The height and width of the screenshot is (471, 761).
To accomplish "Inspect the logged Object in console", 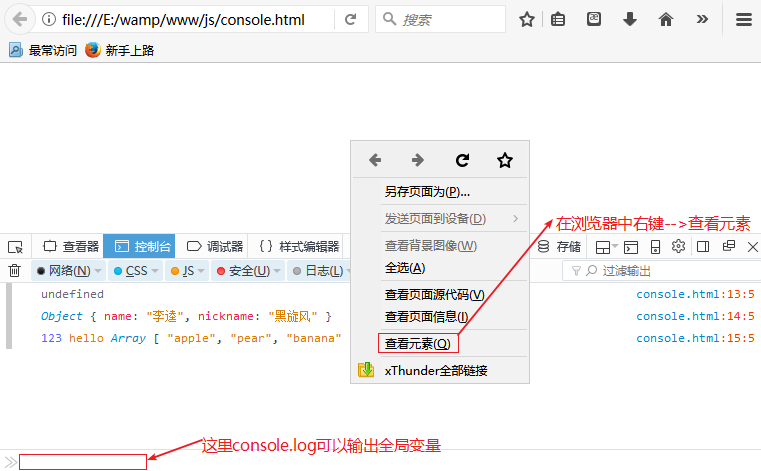I will 62,316.
